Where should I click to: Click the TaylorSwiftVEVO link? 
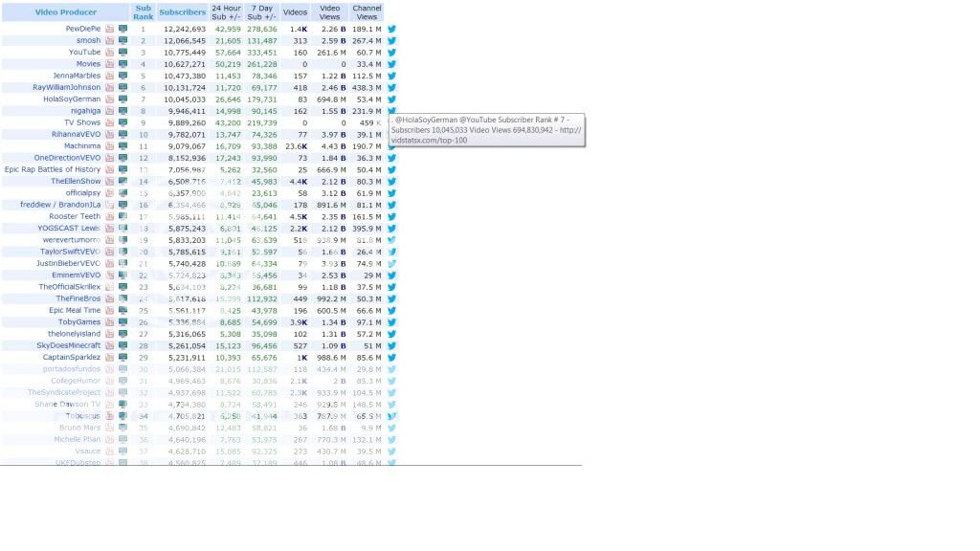pos(70,252)
